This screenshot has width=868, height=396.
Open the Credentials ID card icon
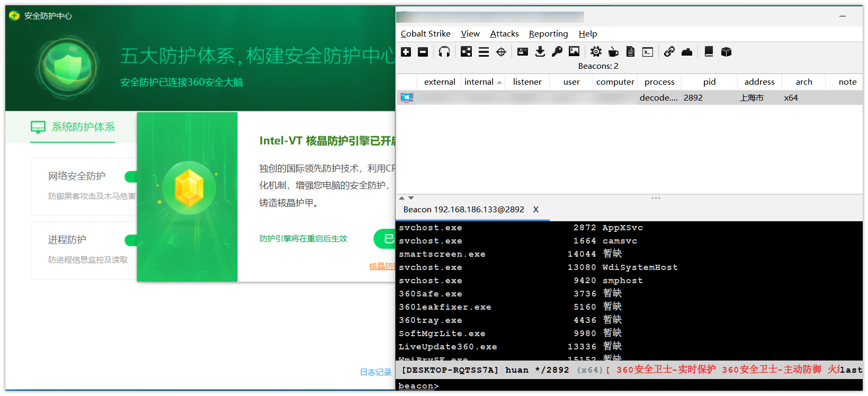[523, 52]
